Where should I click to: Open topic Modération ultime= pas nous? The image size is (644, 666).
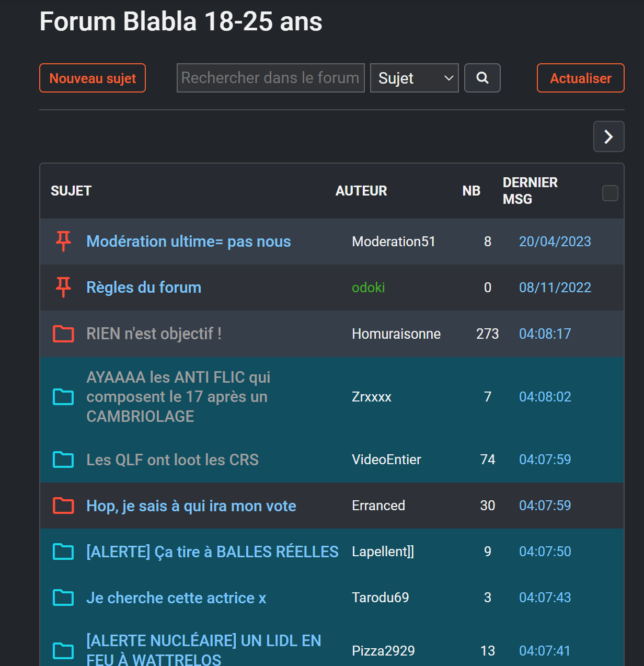(188, 242)
